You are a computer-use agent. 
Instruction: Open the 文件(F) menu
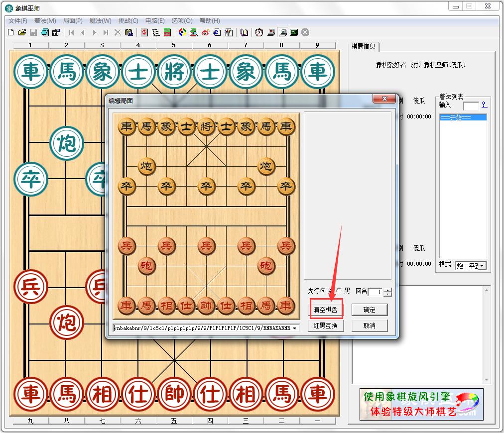tap(17, 21)
